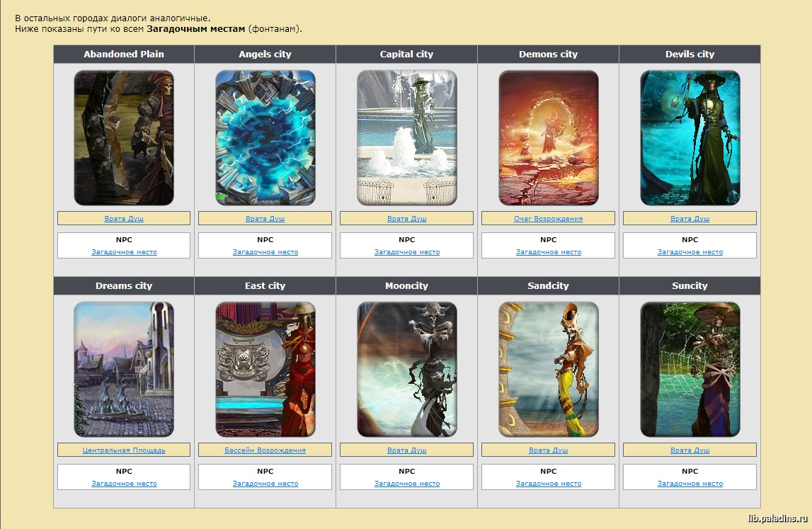This screenshot has height=529, width=812.
Task: Click Врата Душ link under Mooncity
Action: coord(407,450)
